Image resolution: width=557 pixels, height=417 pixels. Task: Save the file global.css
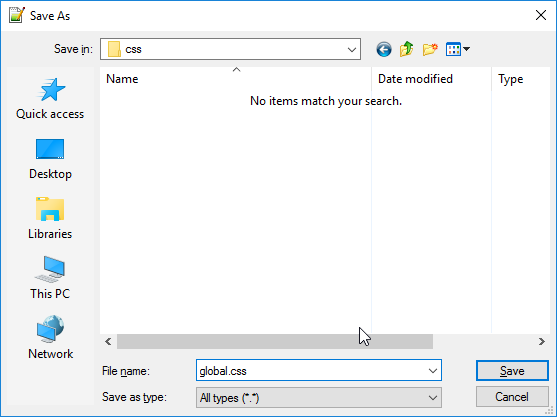(x=512, y=371)
